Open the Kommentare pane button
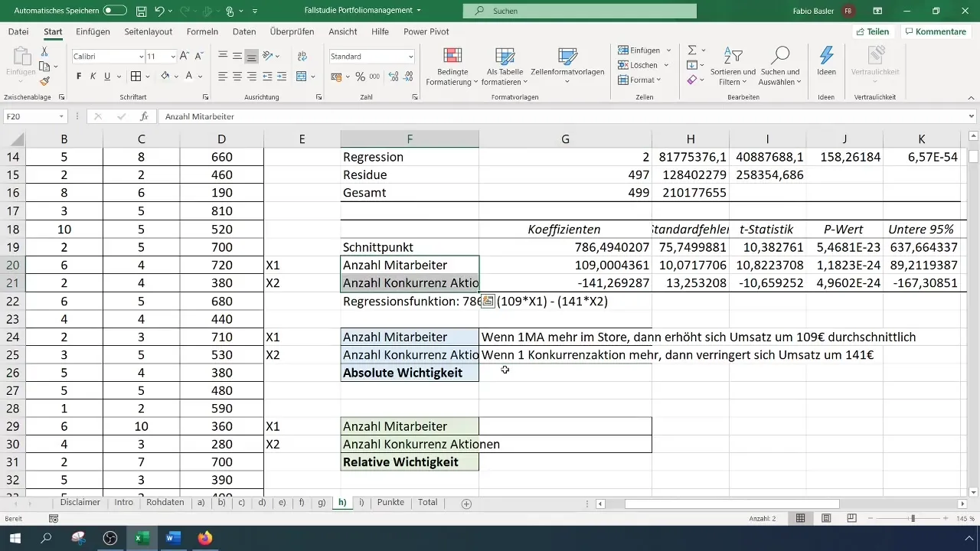Image resolution: width=980 pixels, height=551 pixels. point(935,31)
